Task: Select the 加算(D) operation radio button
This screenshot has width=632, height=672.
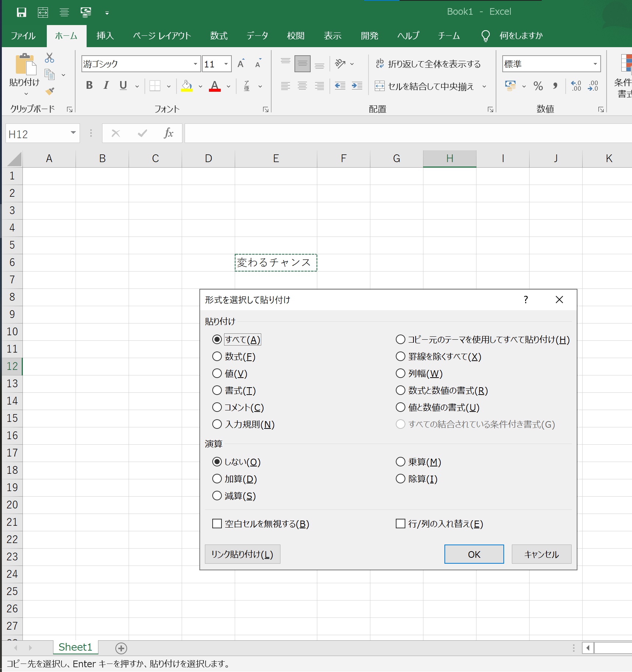Action: coord(217,479)
